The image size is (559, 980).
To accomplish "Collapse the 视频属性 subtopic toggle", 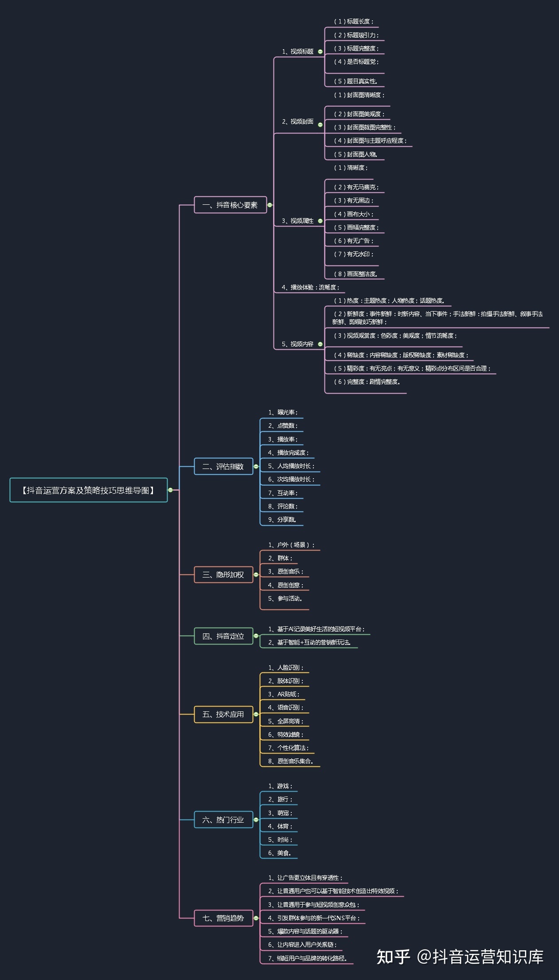I will pos(320,221).
